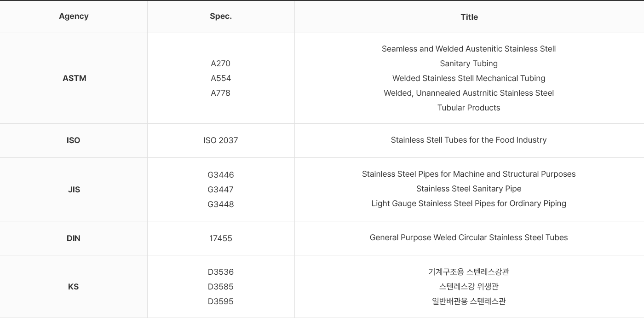
Task: Select the KS agency cell
Action: coord(74,287)
